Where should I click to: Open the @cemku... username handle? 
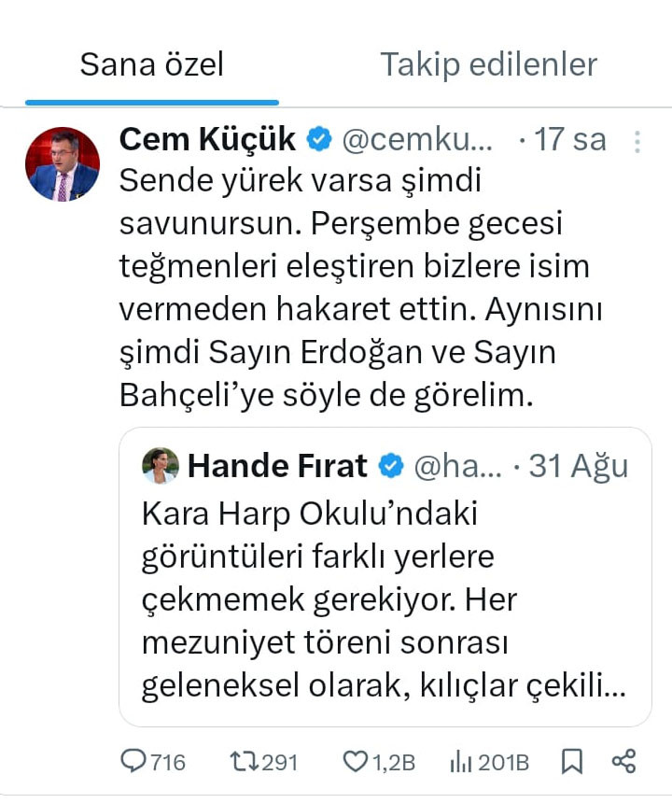[x=416, y=140]
